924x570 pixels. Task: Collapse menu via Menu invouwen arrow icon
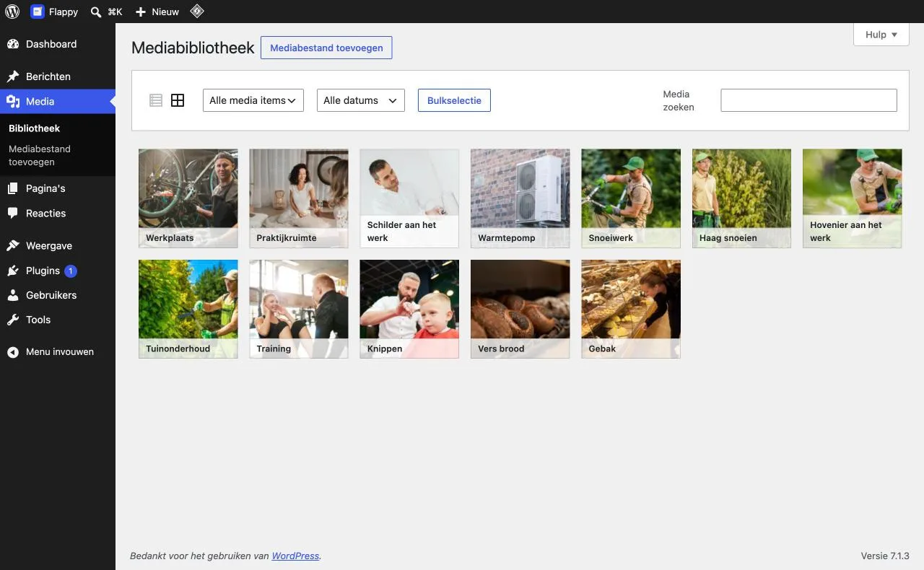pos(13,352)
